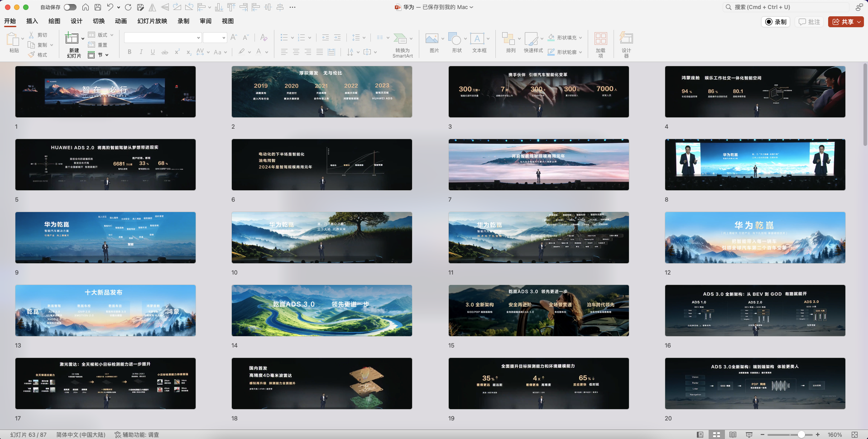The width and height of the screenshot is (868, 439).
Task: Switch to Reading view in the status bar
Action: (733, 434)
